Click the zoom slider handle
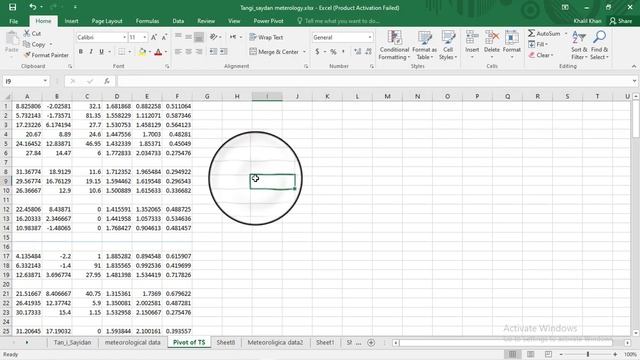This screenshot has height=360, width=640. 588,354
